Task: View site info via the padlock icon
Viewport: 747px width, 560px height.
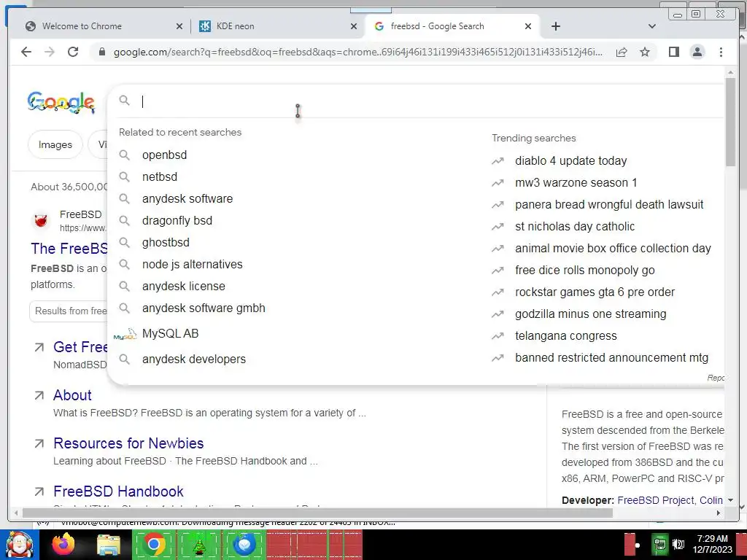Action: [x=101, y=52]
